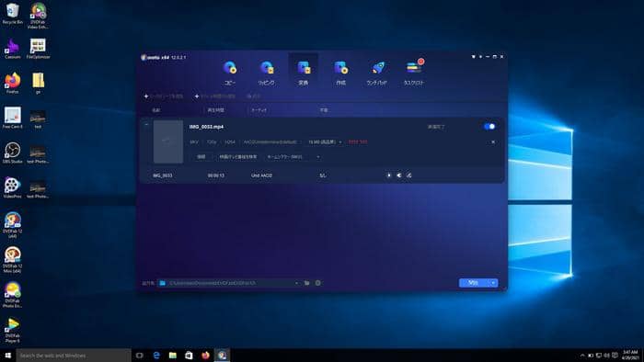Open the 作成 (Creator) module

340,73
